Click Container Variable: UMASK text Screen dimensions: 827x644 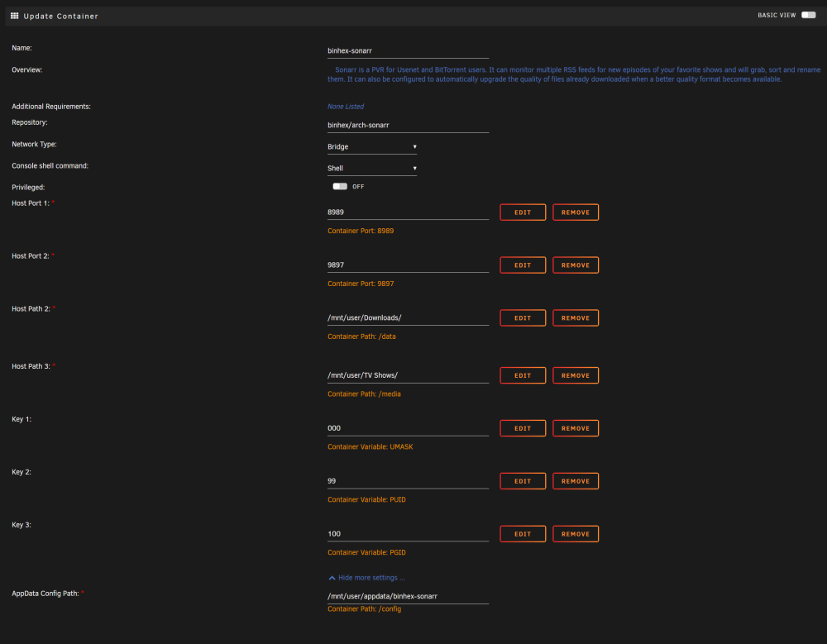370,446
